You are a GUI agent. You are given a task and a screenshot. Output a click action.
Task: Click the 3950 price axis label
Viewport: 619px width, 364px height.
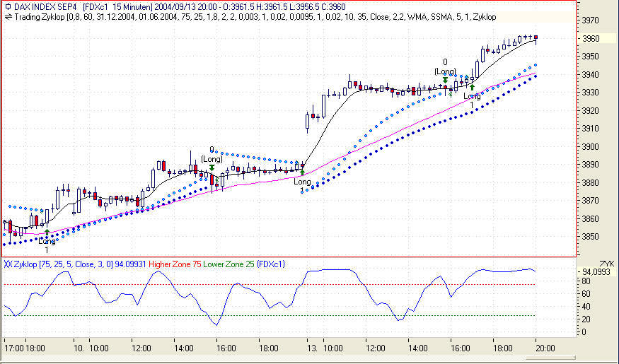pos(591,56)
